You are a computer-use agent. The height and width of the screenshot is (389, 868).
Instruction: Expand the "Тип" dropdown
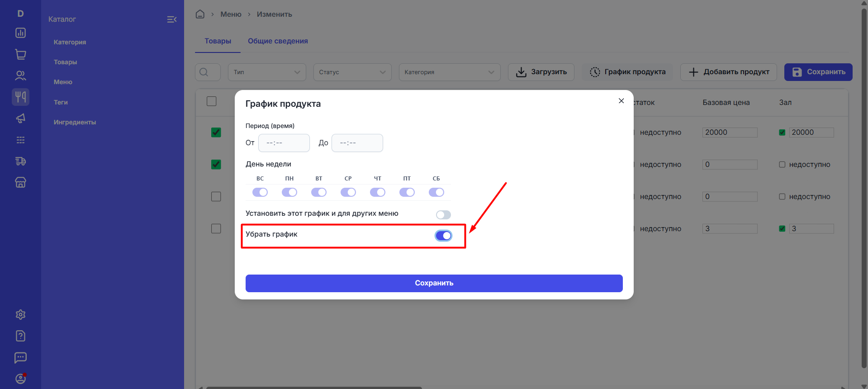pyautogui.click(x=267, y=72)
